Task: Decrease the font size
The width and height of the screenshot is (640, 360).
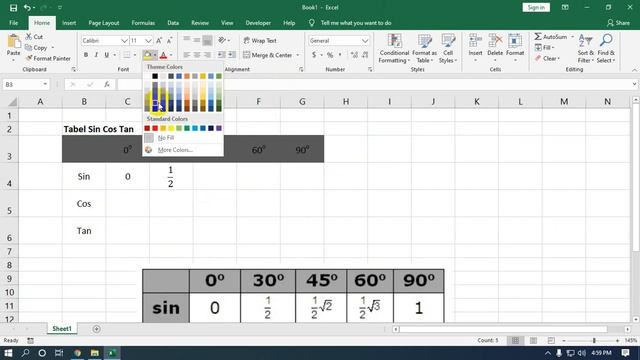Action: point(170,40)
